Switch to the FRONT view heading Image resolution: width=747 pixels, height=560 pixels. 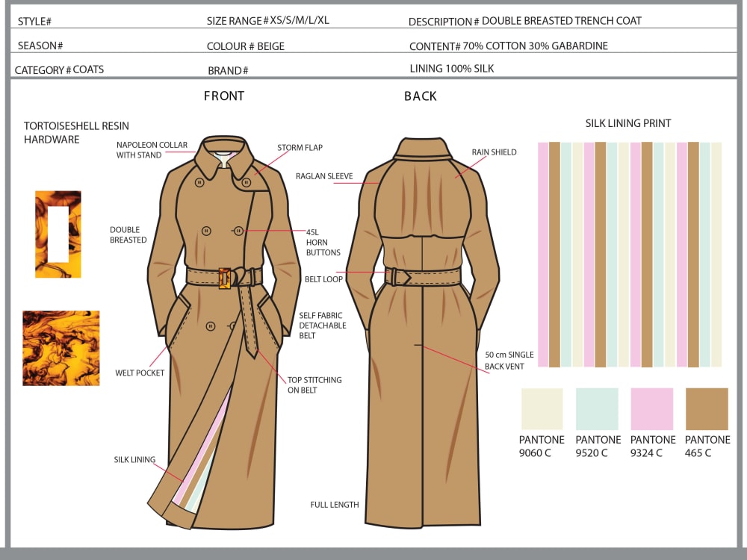pyautogui.click(x=223, y=96)
